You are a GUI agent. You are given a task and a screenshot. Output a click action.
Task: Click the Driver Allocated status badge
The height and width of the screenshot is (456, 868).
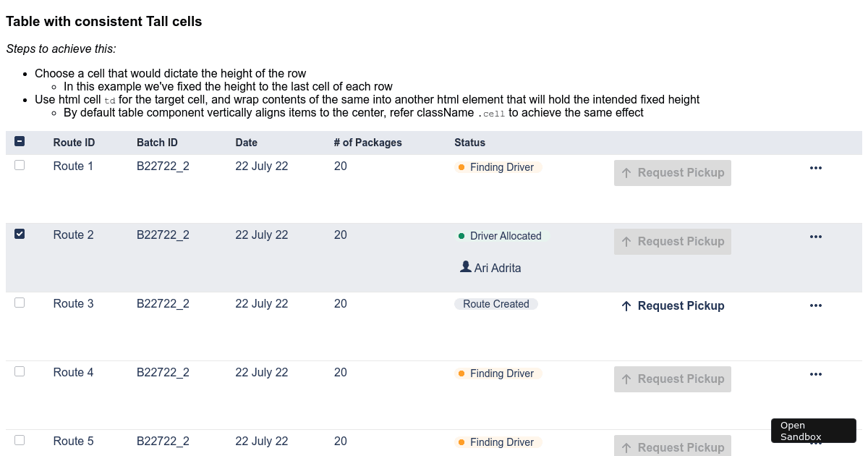504,236
